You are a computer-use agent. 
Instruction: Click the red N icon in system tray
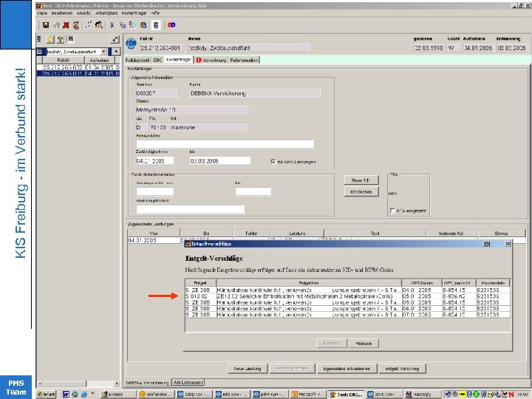[511, 395]
